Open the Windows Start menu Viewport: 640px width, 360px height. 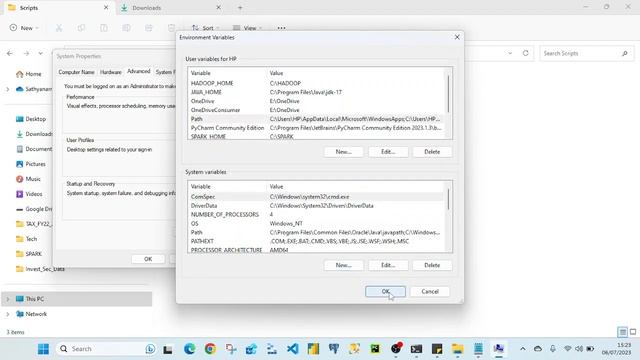43,349
